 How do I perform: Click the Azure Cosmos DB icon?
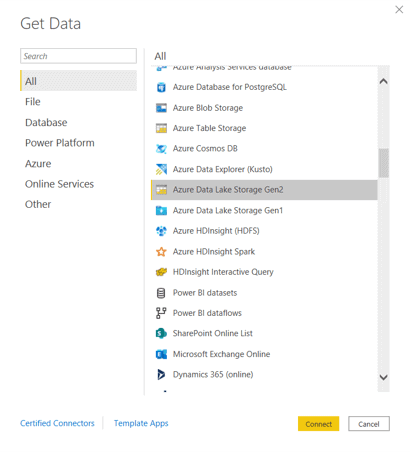click(161, 149)
